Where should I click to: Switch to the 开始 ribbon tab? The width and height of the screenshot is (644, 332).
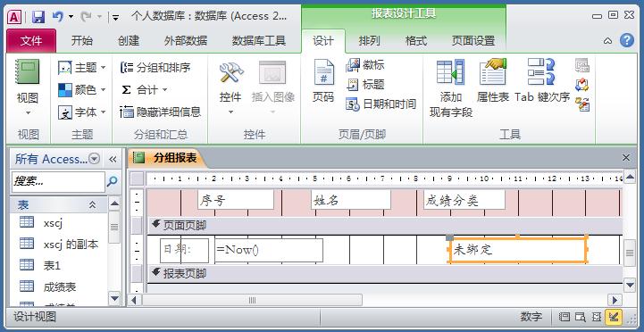click(x=82, y=41)
